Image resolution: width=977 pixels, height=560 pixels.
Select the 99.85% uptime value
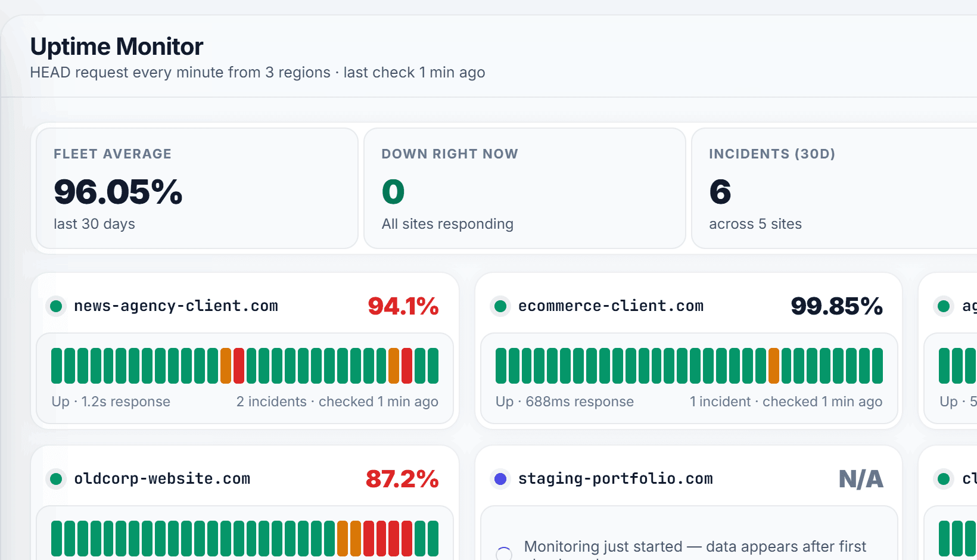(837, 306)
